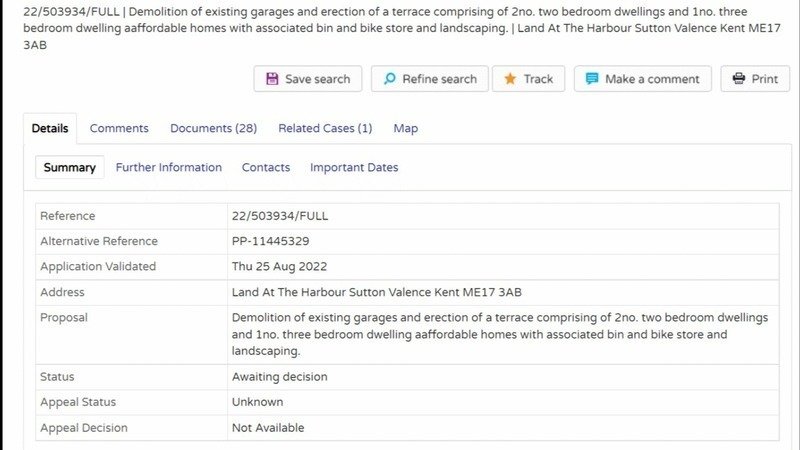Click the printer Print icon
Viewport: 800px width, 450px height.
[x=739, y=79]
